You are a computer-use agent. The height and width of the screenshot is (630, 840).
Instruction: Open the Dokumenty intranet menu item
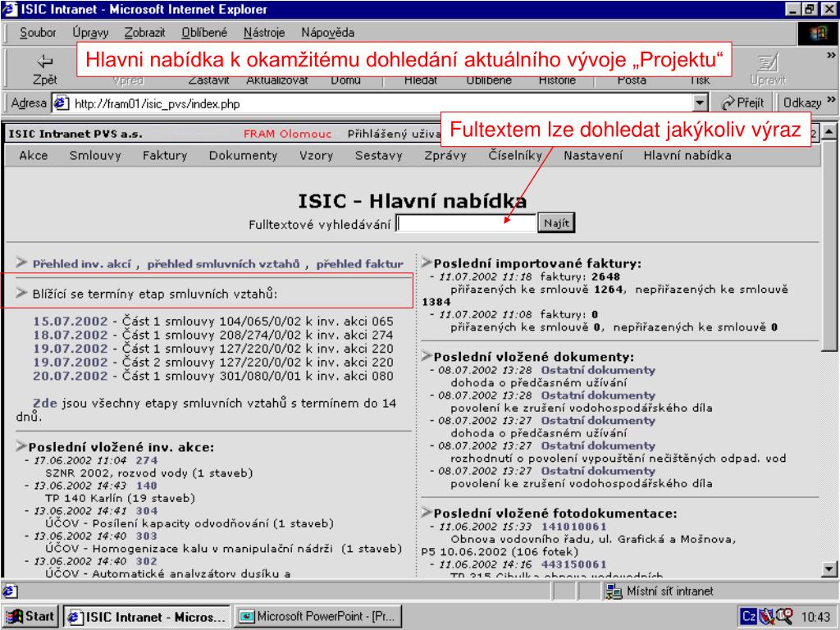tap(243, 155)
